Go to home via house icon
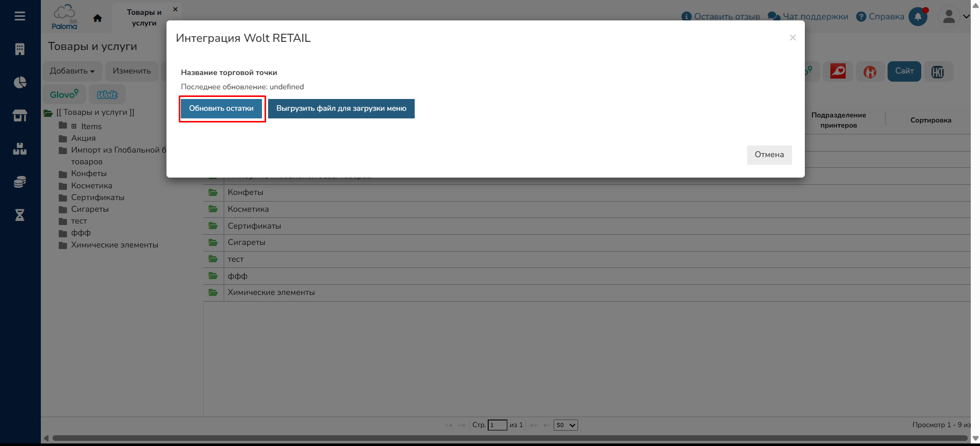The width and height of the screenshot is (980, 446). [x=98, y=18]
